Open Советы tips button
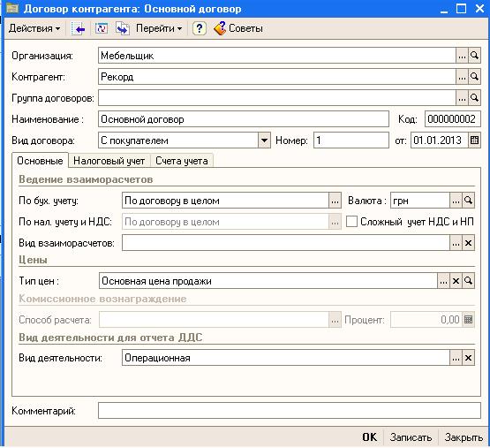490x448 pixels. coord(238,28)
